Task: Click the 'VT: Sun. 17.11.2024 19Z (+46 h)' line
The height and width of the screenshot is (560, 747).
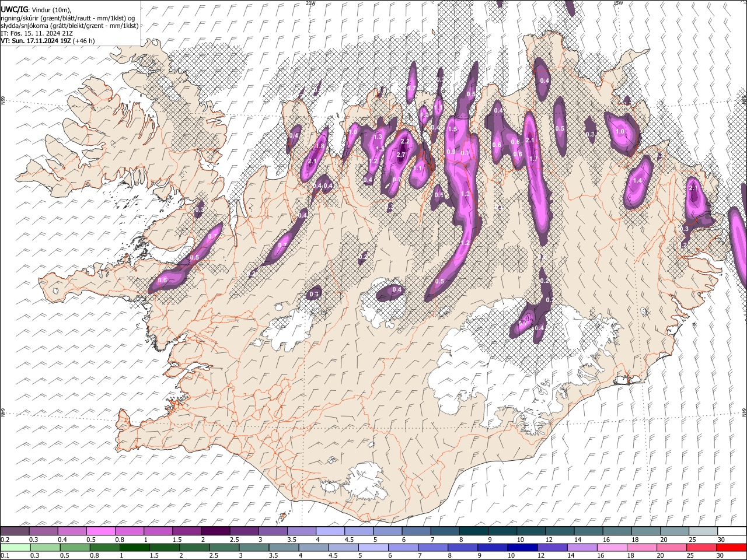Action: point(48,41)
